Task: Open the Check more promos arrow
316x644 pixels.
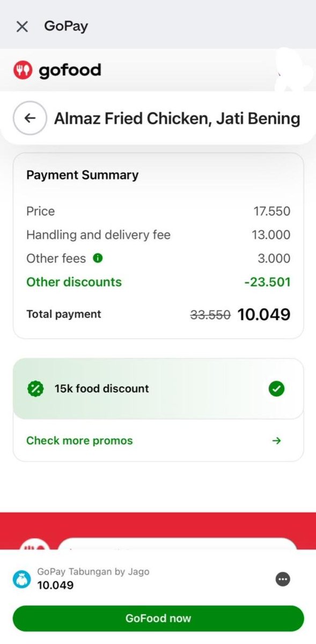Action: click(x=277, y=441)
